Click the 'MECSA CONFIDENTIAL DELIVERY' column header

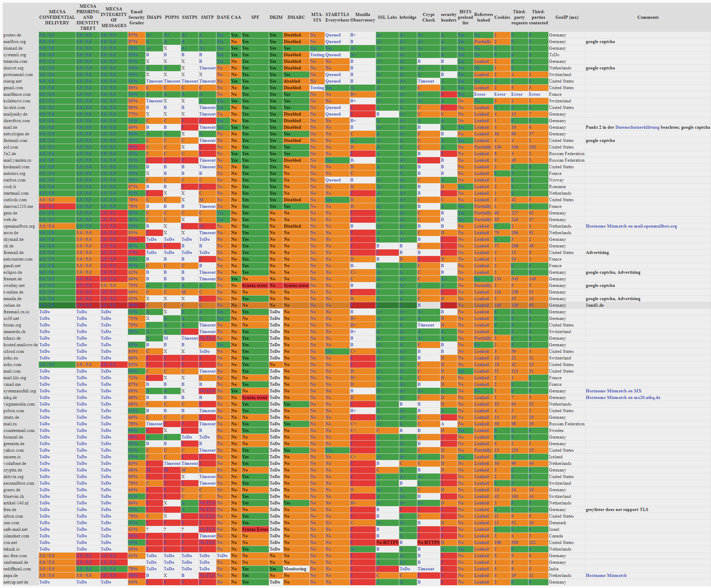57,17
